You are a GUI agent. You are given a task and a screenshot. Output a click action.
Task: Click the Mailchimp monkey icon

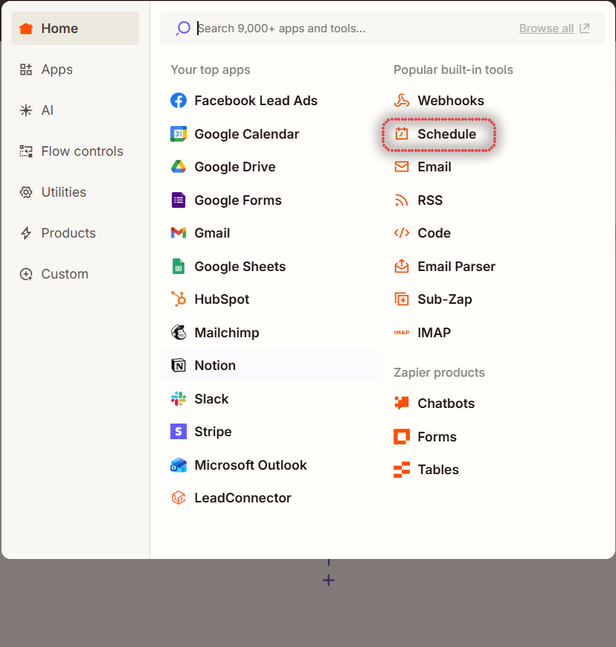click(x=178, y=332)
